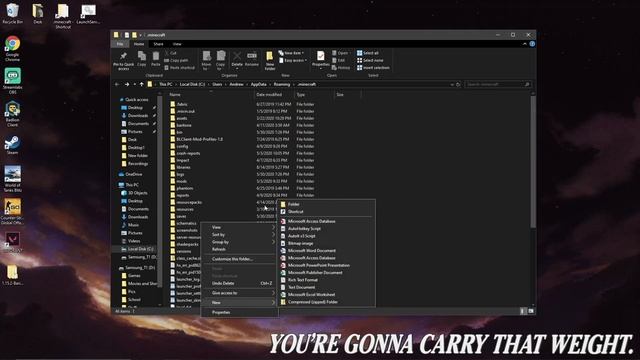640x360 pixels.
Task: Create a new Microsoft Word Document
Action: pyautogui.click(x=326, y=251)
